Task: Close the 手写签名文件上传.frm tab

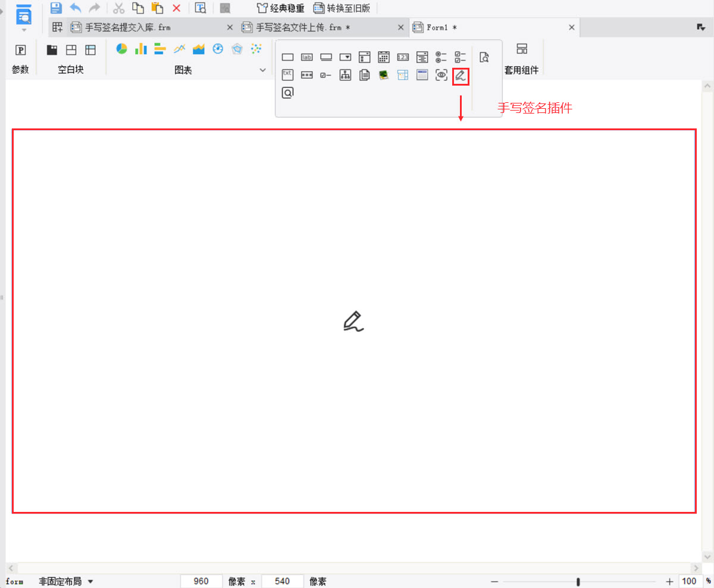Action: [401, 27]
